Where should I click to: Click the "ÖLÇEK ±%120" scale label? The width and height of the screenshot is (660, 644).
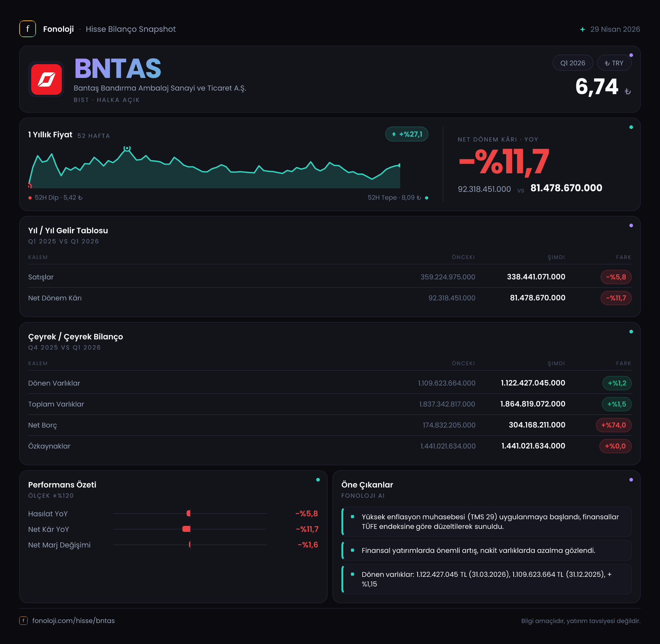click(x=51, y=496)
